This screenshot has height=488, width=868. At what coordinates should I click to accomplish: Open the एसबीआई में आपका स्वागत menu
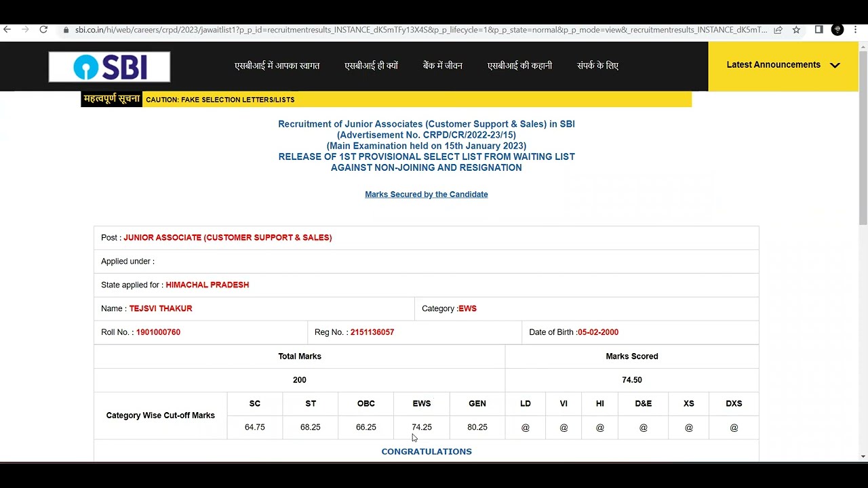click(x=277, y=66)
